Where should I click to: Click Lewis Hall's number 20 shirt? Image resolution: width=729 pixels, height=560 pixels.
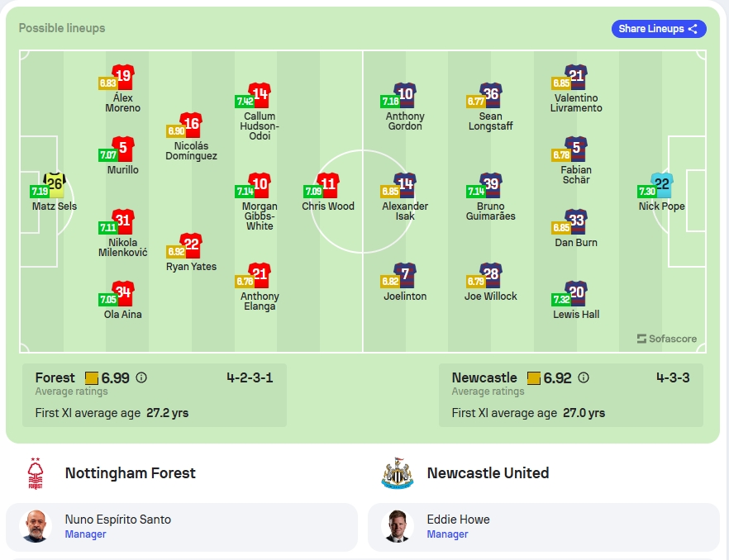[576, 293]
